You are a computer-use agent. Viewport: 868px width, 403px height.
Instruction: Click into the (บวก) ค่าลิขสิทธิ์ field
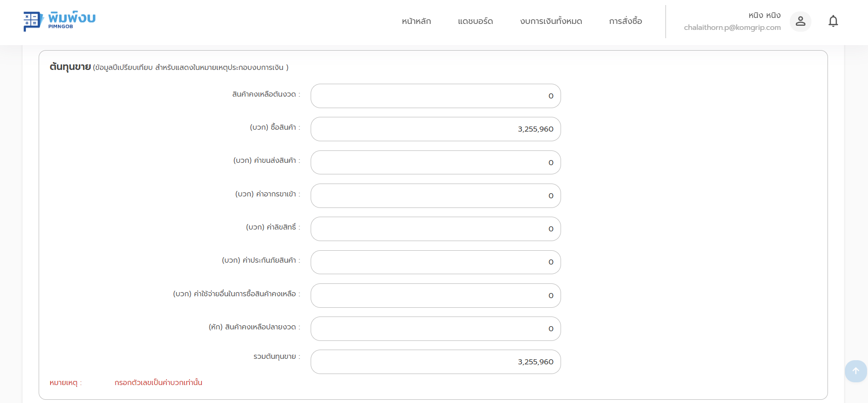435,229
